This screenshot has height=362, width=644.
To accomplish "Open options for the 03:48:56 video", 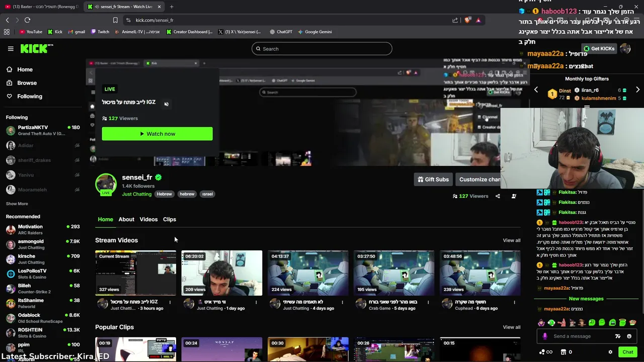I will point(514,302).
